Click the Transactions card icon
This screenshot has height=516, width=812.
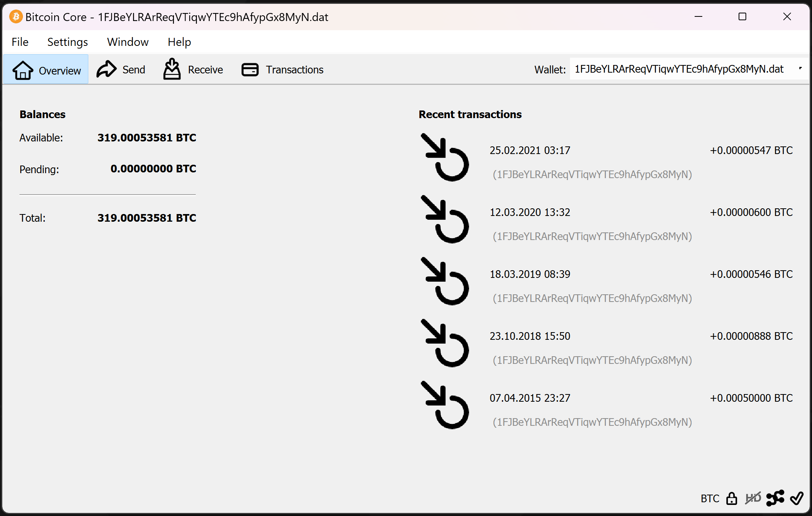point(250,70)
